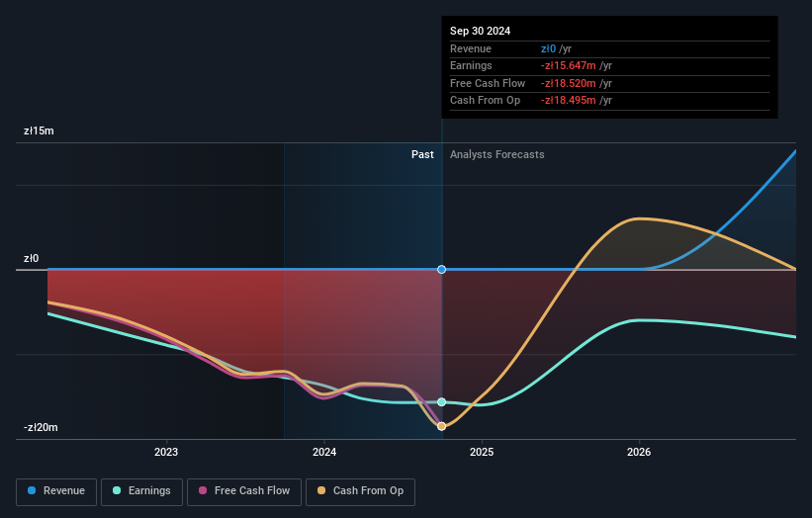Screen dimensions: 812x518
Task: Toggle the Revenue legend button
Action: [x=56, y=491]
